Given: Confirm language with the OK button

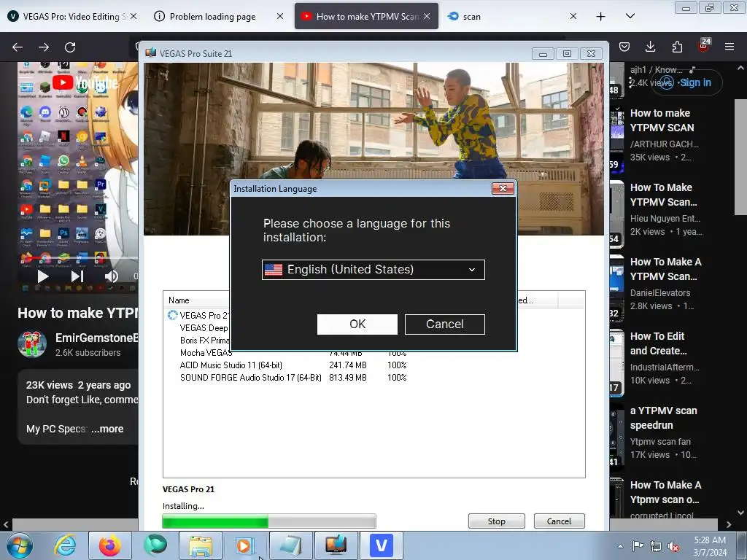Looking at the screenshot, I should pos(357,324).
